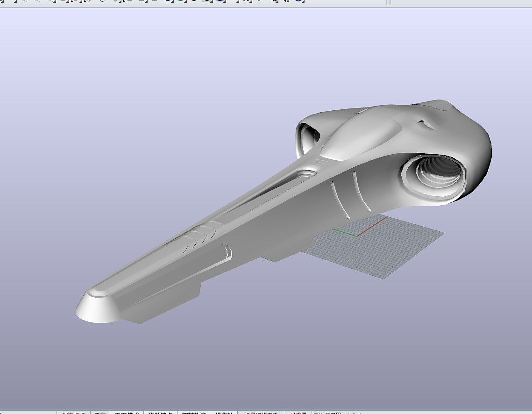Screen dimensions: 532x414
Task: Open 过滤器 filter pane in status bar
Action: pyautogui.click(x=298, y=413)
